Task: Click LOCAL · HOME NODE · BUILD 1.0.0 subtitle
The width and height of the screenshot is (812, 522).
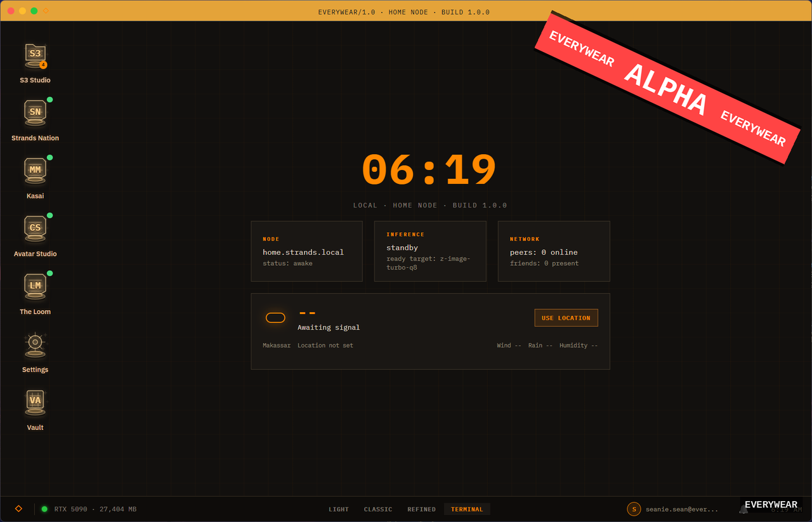Action: point(430,206)
